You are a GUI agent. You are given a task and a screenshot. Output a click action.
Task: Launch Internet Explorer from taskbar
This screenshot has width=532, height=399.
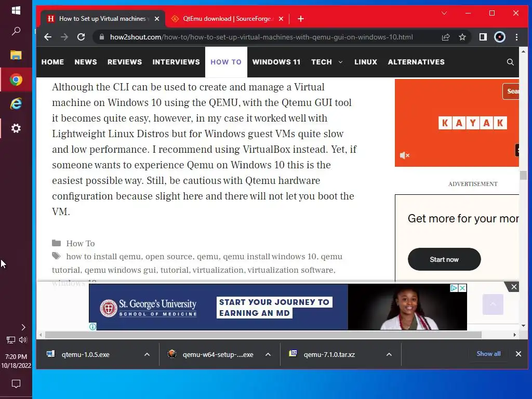[x=16, y=103]
